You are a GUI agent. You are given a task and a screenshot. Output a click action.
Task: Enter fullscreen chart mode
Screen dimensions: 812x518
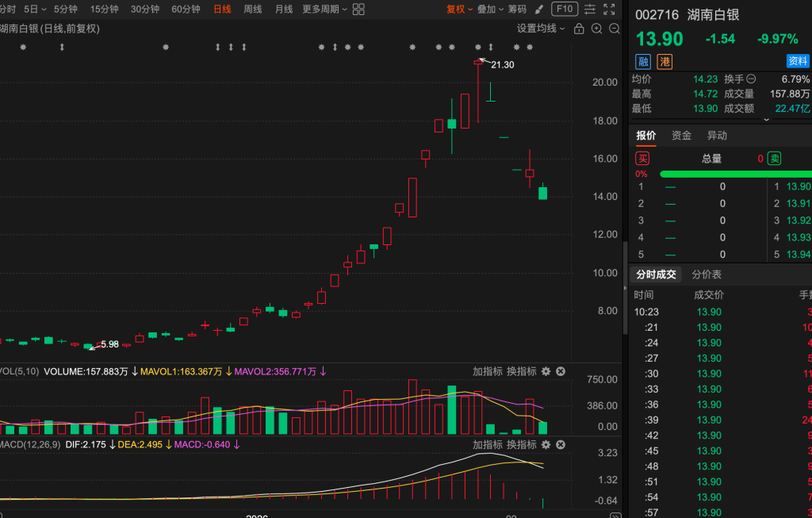[x=608, y=10]
